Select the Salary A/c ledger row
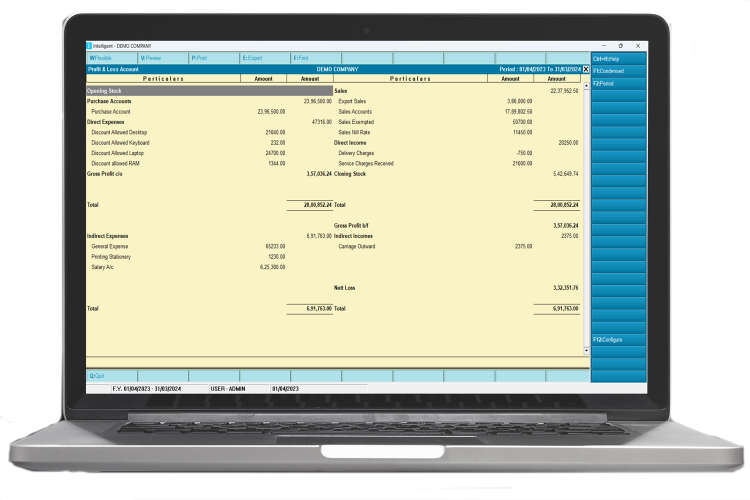Image resolution: width=750 pixels, height=500 pixels. coord(210,267)
